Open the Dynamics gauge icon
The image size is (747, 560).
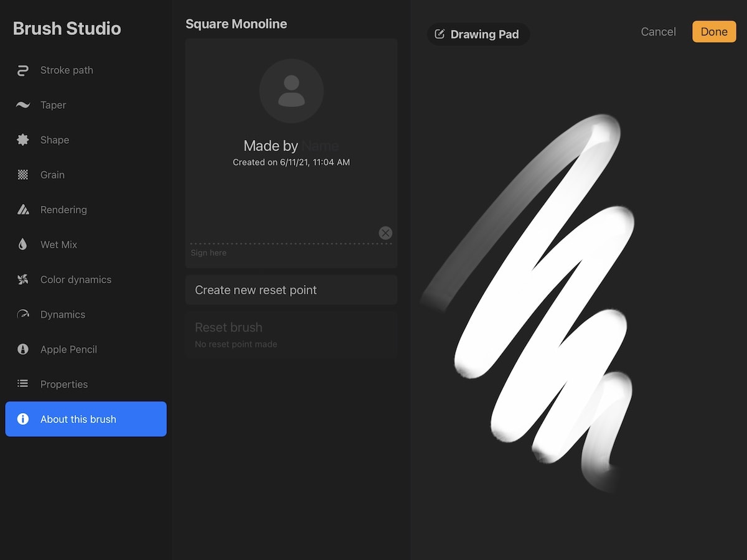23,314
